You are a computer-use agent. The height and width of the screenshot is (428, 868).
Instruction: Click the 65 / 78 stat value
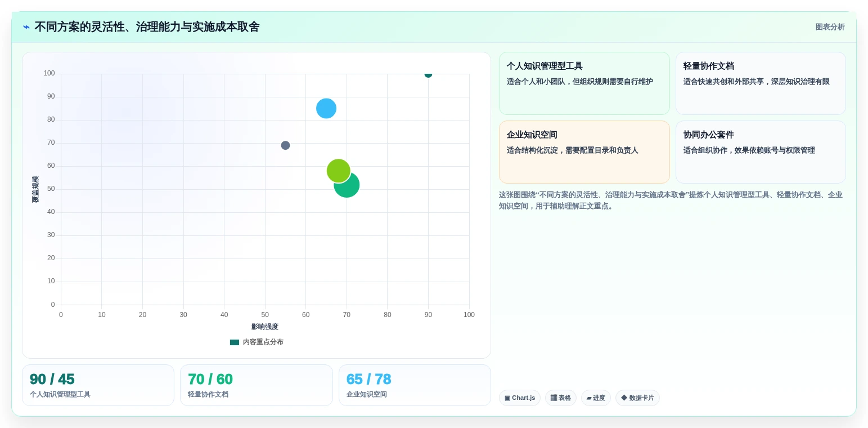click(x=368, y=380)
